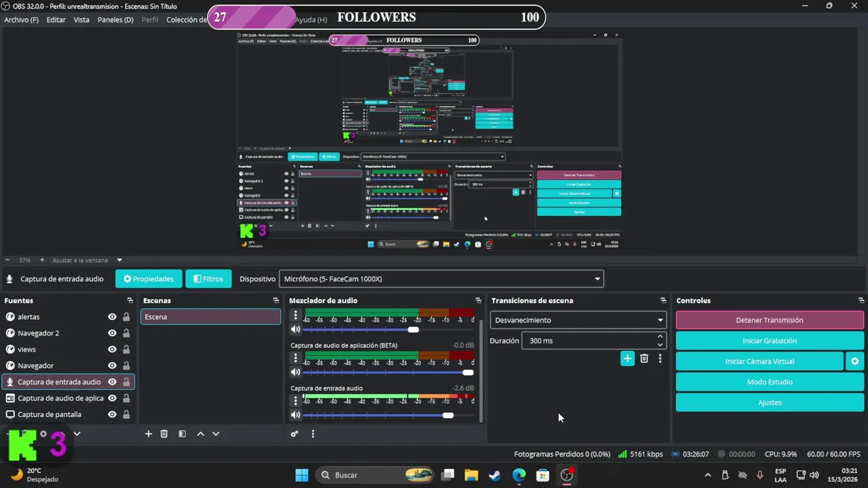Open Microsoft Edge from the taskbar
Image resolution: width=868 pixels, height=488 pixels.
point(519,475)
